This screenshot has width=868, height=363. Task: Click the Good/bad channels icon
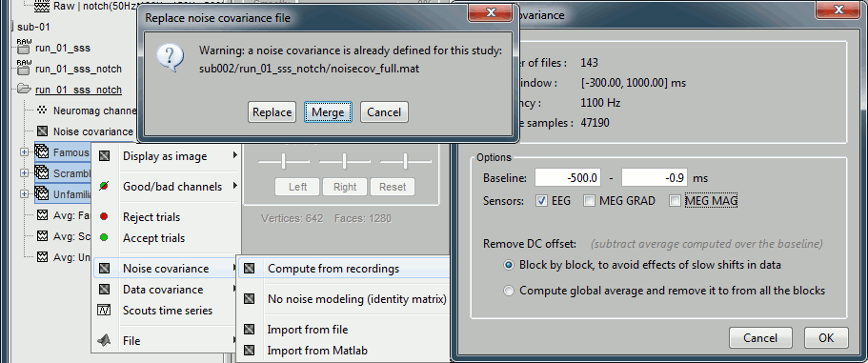(104, 187)
